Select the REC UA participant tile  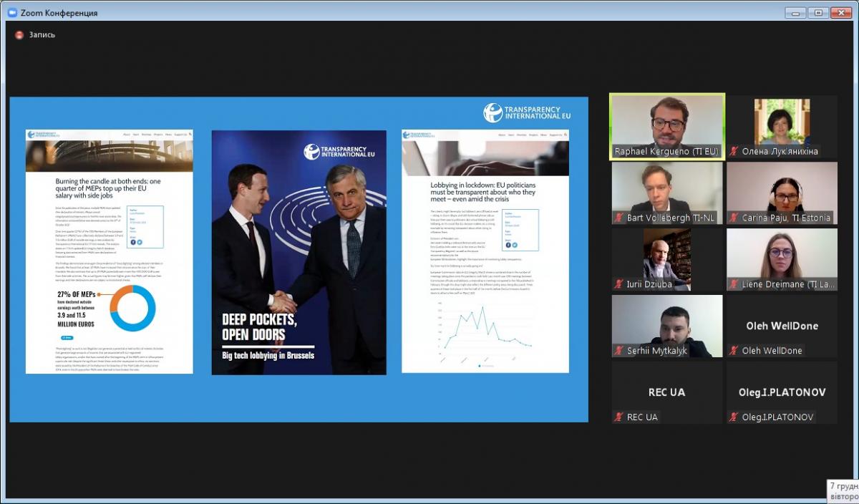coord(667,392)
